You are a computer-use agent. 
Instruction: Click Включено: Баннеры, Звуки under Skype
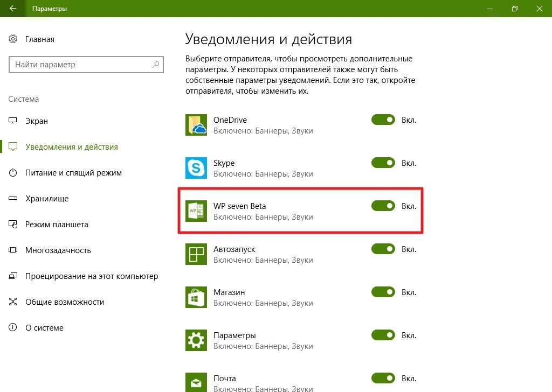click(263, 174)
